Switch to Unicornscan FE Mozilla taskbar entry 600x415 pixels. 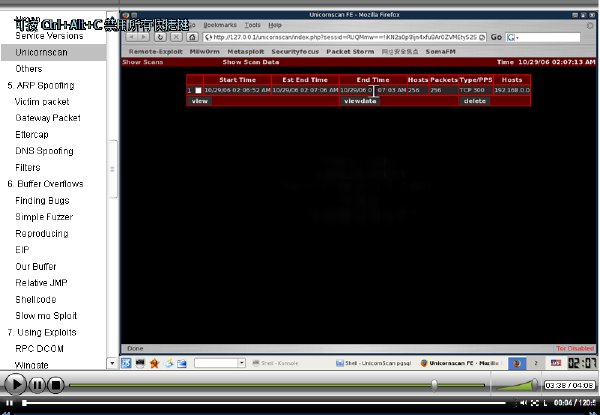click(460, 363)
